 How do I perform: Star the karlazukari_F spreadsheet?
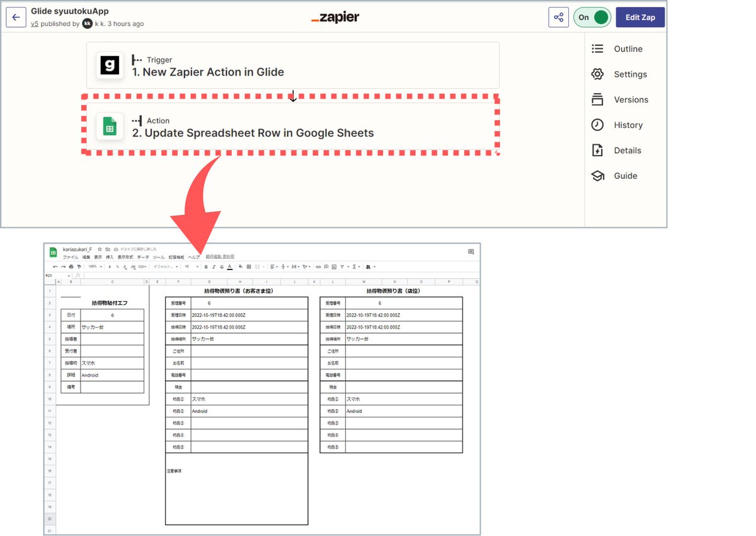[100, 249]
